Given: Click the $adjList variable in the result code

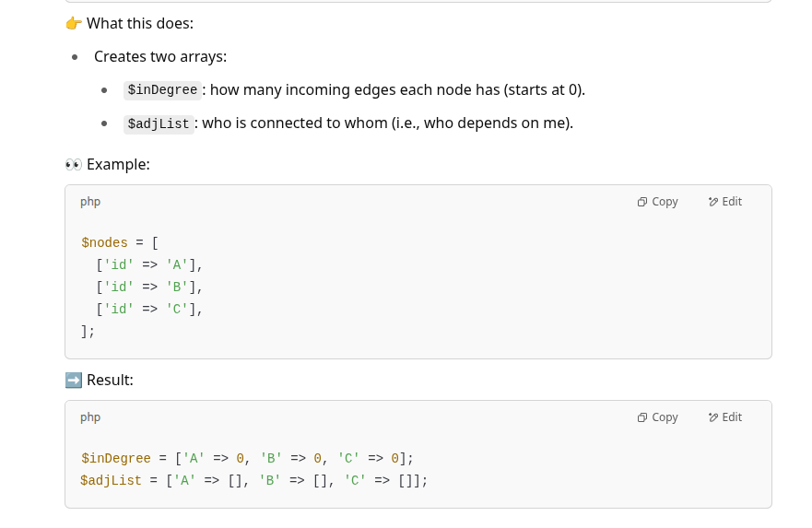Looking at the screenshot, I should 111,481.
